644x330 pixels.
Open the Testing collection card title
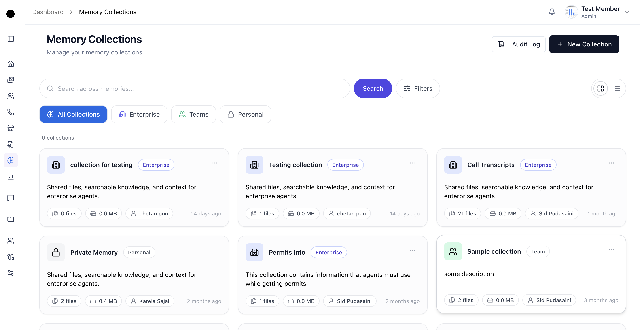(x=295, y=165)
